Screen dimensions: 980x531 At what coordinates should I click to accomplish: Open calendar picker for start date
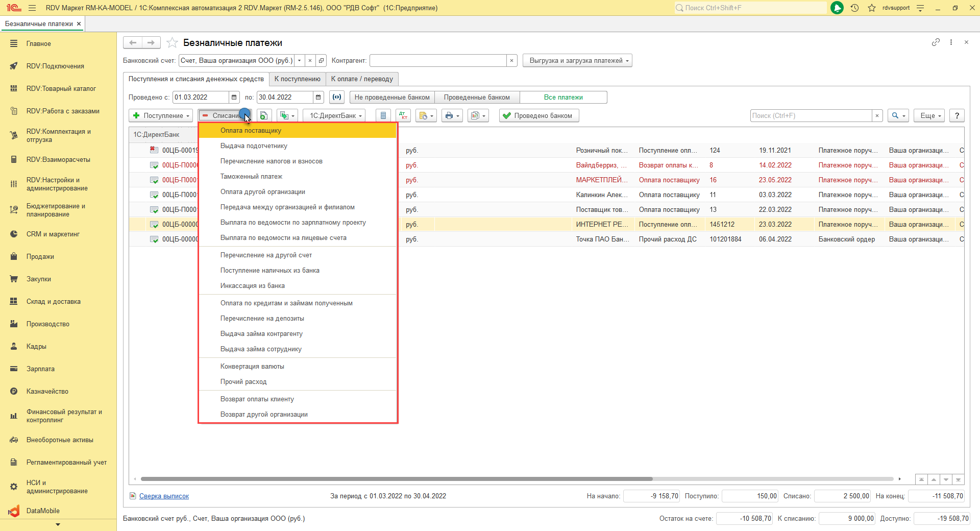[x=234, y=98]
